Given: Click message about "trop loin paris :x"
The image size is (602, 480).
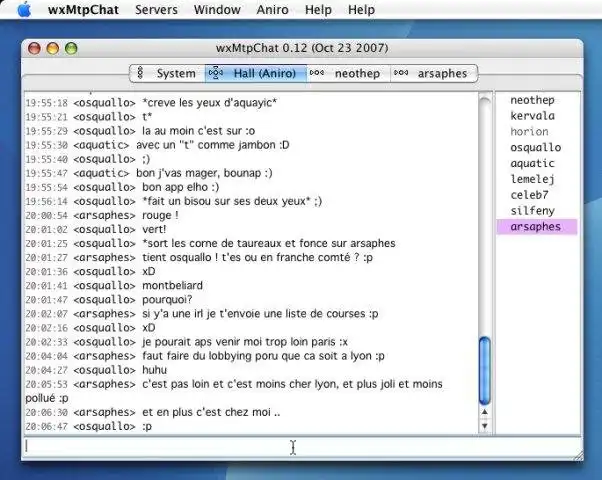Looking at the screenshot, I should (x=245, y=342).
